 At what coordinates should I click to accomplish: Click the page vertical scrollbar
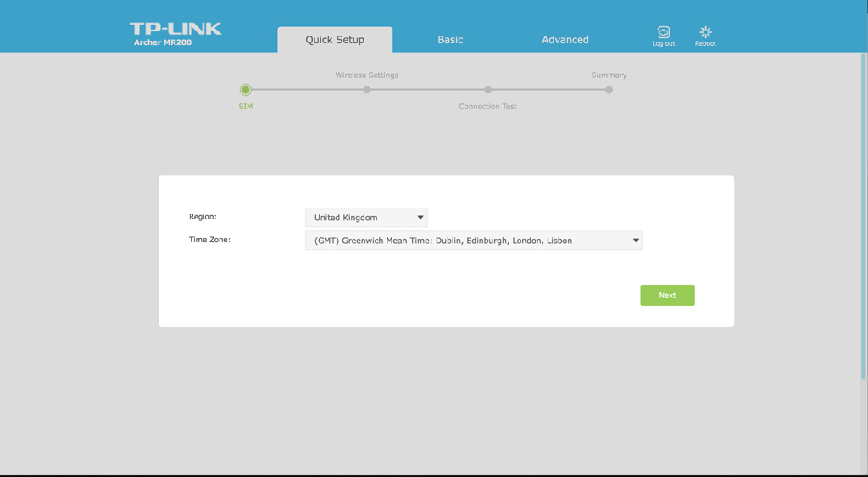coord(864,216)
